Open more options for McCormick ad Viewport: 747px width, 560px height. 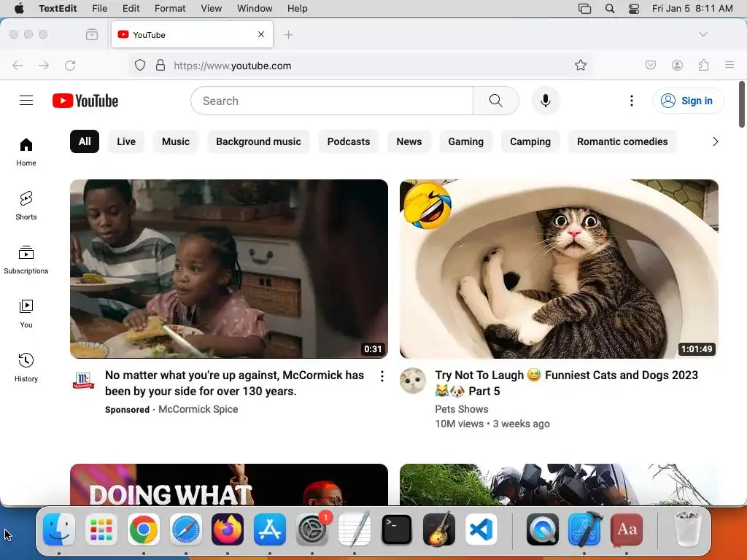coord(382,377)
